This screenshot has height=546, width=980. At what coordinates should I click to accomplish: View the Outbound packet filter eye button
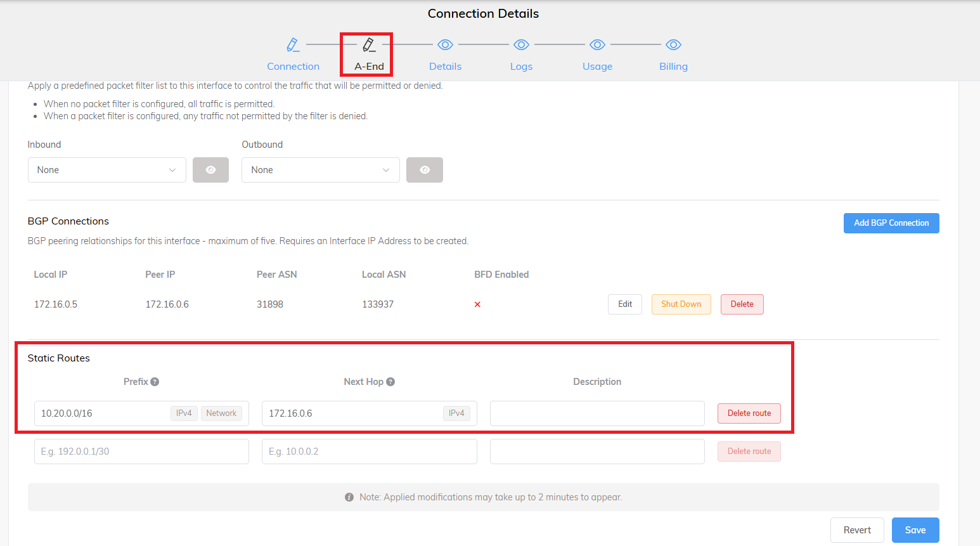pyautogui.click(x=424, y=170)
